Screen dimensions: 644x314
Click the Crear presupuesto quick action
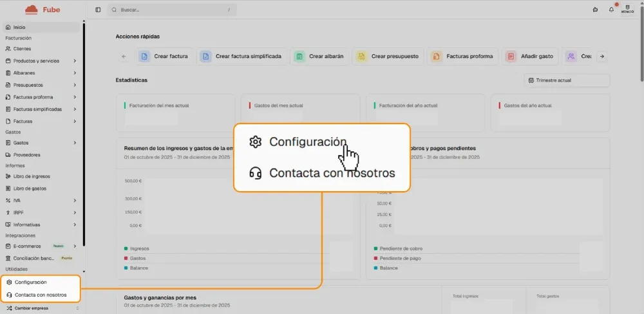click(x=388, y=56)
